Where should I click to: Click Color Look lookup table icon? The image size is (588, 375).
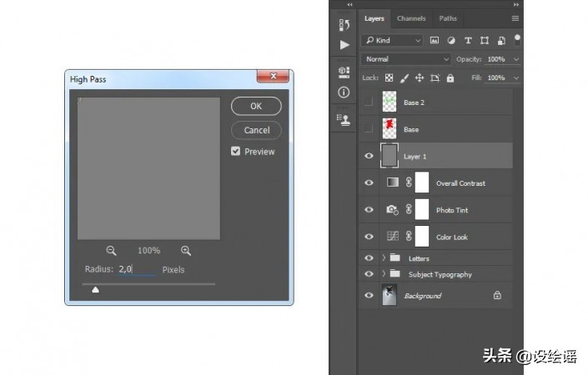tap(393, 236)
